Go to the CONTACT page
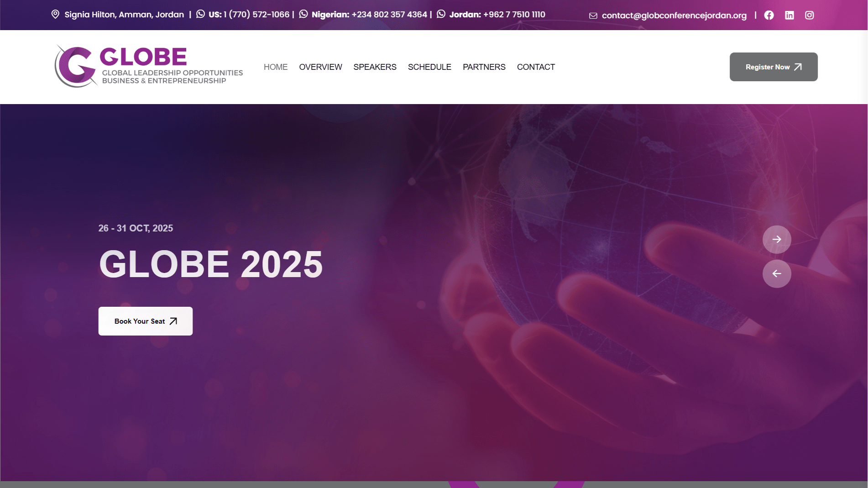Viewport: 868px width, 488px height. 536,67
